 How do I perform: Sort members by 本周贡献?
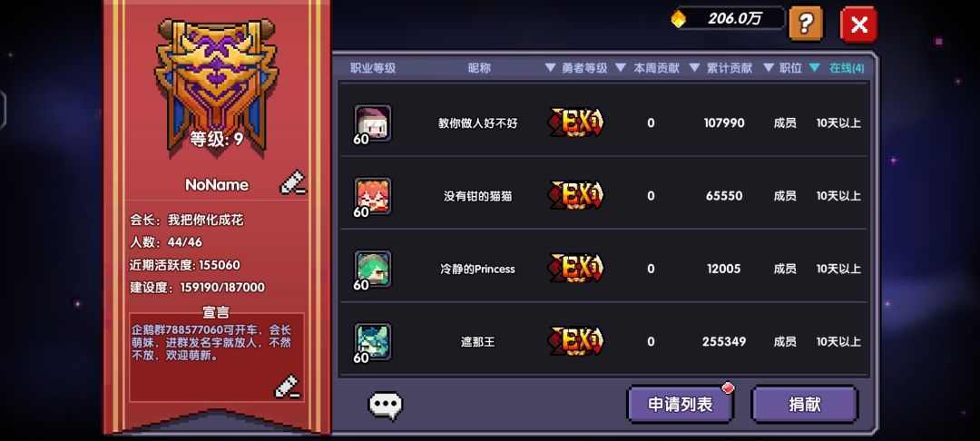point(648,68)
